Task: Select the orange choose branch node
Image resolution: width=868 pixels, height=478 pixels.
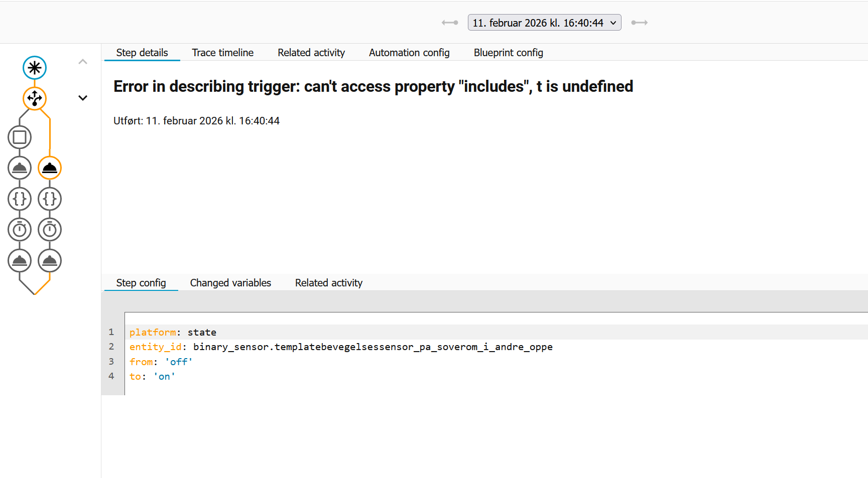Action: click(35, 98)
